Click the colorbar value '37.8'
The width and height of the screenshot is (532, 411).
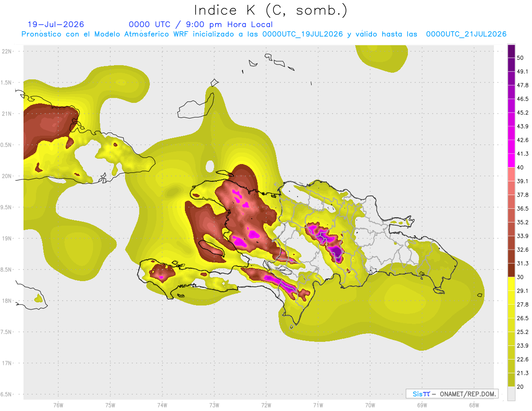click(522, 195)
